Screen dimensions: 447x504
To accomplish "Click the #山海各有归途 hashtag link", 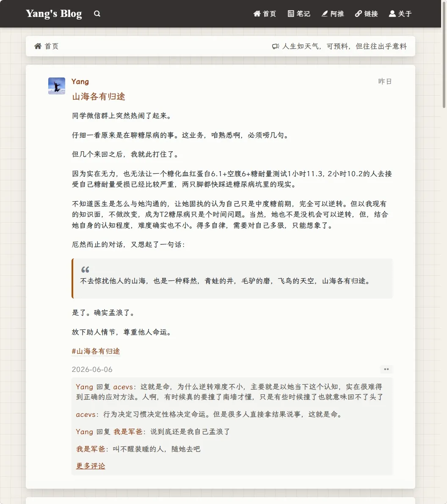I will point(96,351).
